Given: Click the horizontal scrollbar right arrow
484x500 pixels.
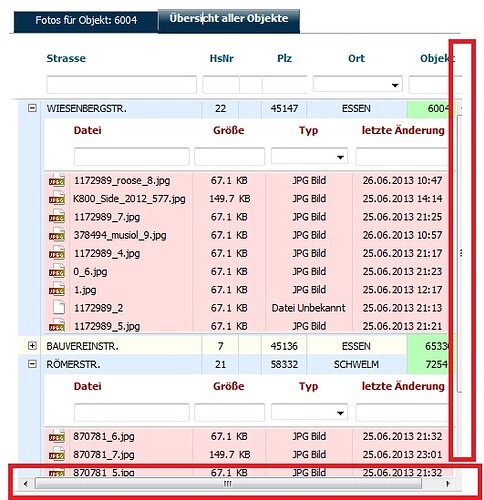Looking at the screenshot, I should pyautogui.click(x=448, y=483).
